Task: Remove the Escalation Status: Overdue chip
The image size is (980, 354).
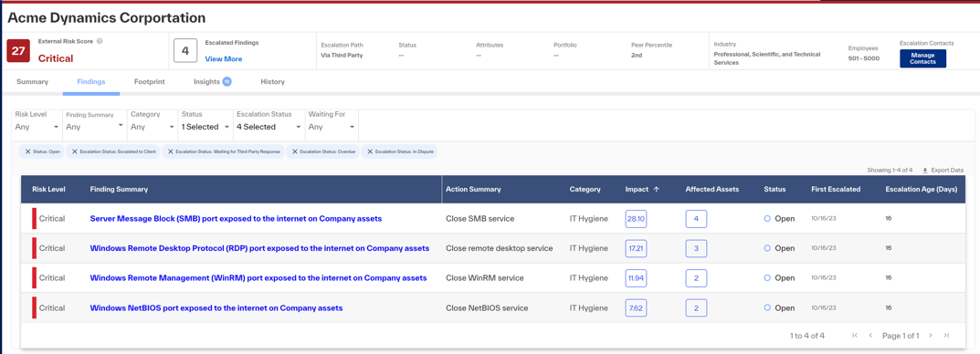Action: tap(294, 151)
